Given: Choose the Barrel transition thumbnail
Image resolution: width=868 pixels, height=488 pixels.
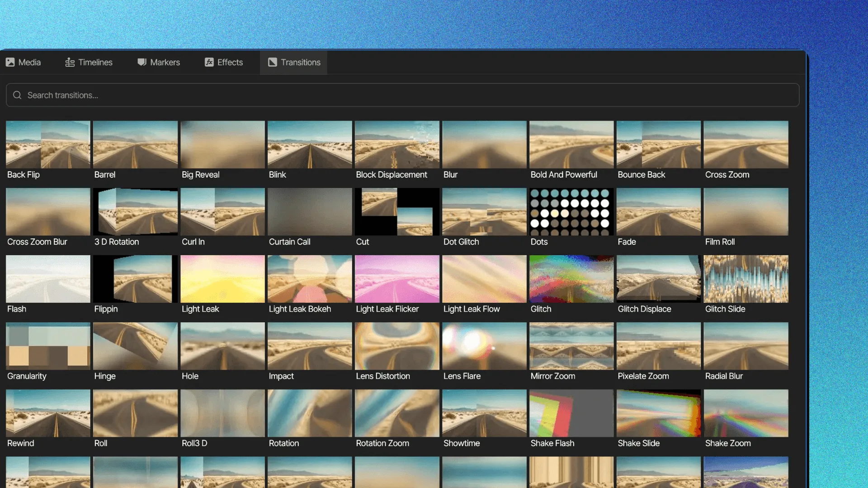Looking at the screenshot, I should pos(135,145).
